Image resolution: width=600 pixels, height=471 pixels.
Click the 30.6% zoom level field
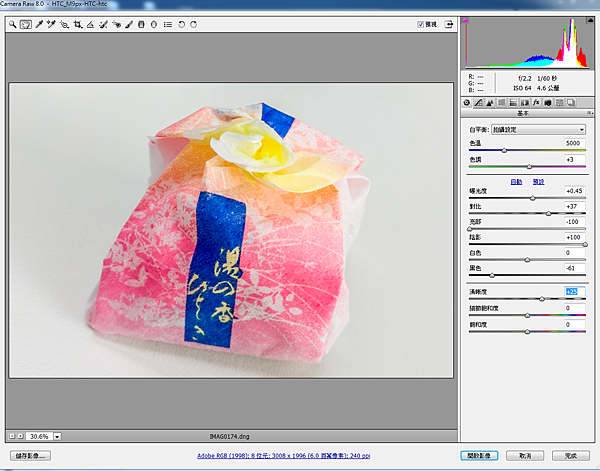pyautogui.click(x=39, y=436)
